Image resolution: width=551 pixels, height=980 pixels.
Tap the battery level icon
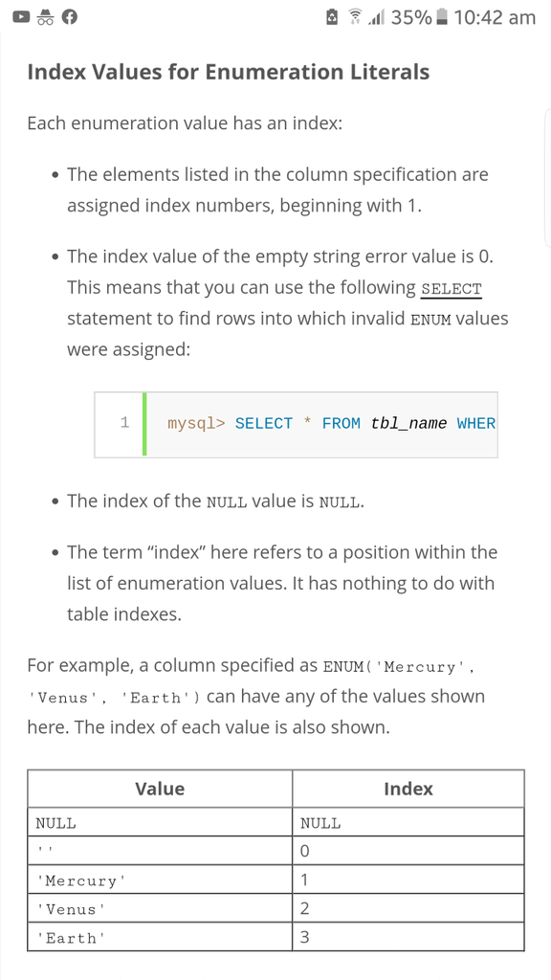[442, 17]
